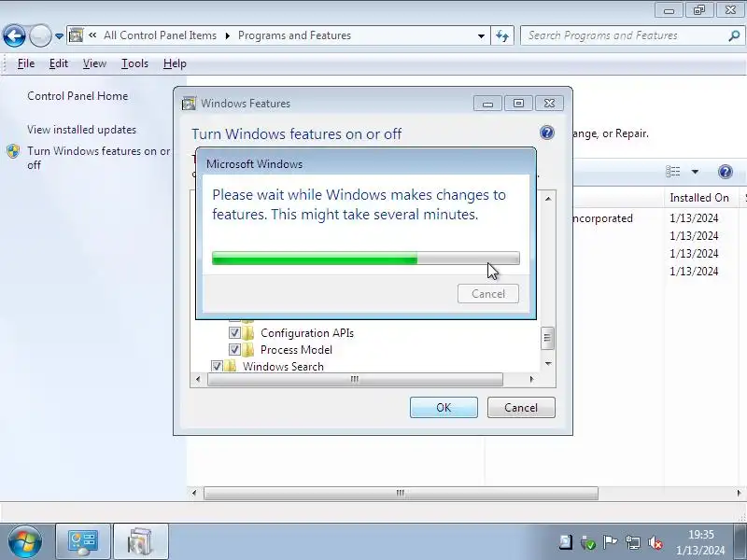Click OK in Windows Features dialog
The height and width of the screenshot is (560, 747).
[x=444, y=408]
